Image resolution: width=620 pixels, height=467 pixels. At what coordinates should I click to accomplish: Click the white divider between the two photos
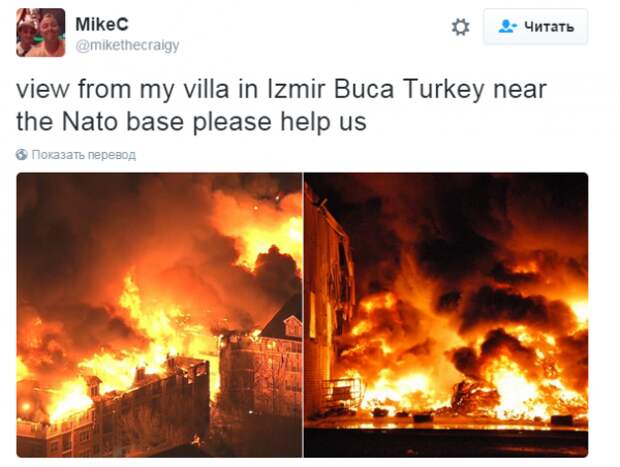(303, 315)
